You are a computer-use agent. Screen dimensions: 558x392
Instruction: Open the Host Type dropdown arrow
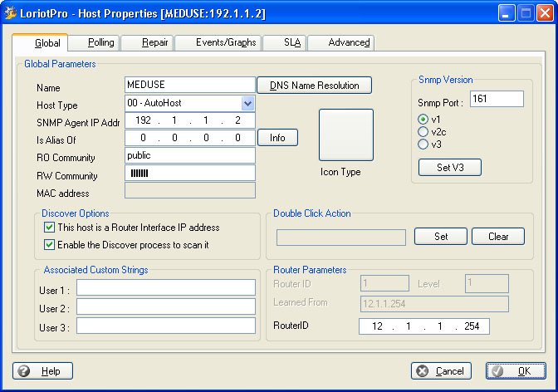tap(247, 104)
